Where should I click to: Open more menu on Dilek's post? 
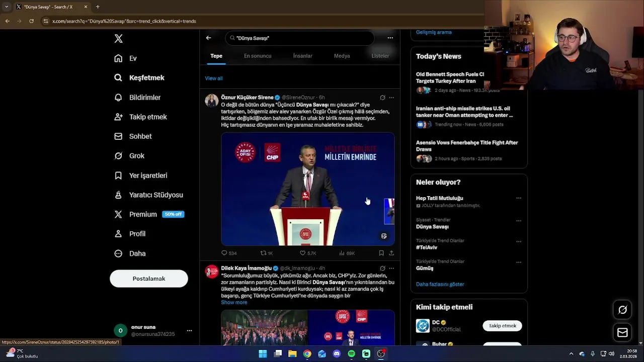click(391, 268)
